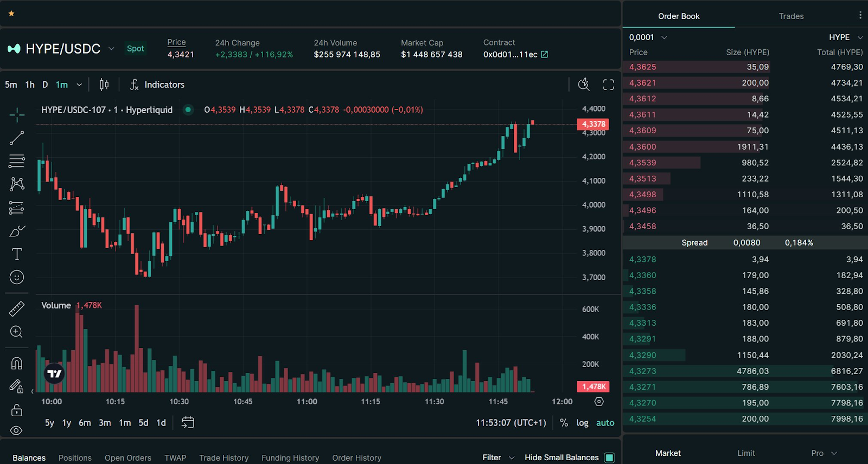Image resolution: width=868 pixels, height=464 pixels.
Task: Open the Fibonacci retracement tools
Action: (17, 161)
